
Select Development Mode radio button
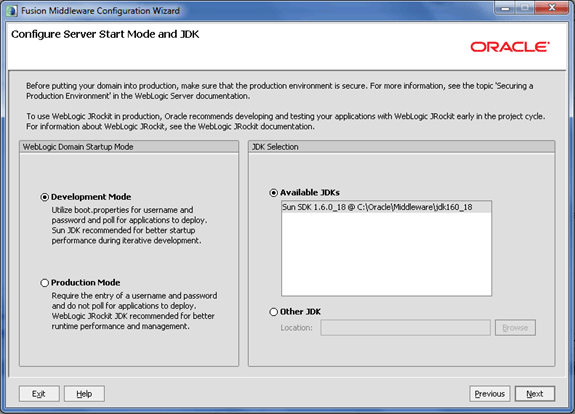[x=44, y=197]
